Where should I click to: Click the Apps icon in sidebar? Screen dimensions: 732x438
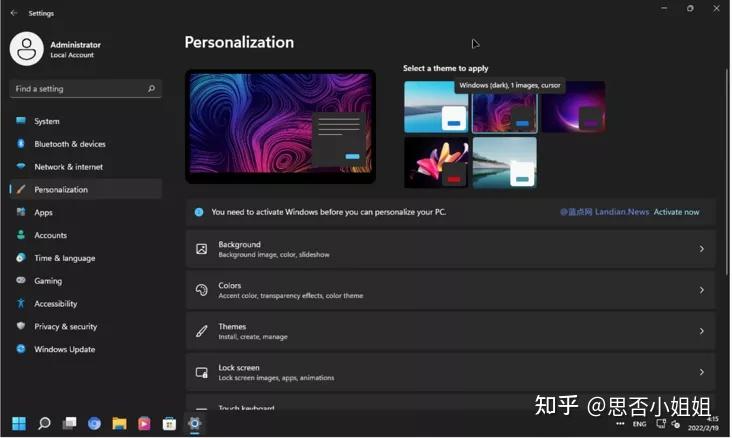[21, 212]
